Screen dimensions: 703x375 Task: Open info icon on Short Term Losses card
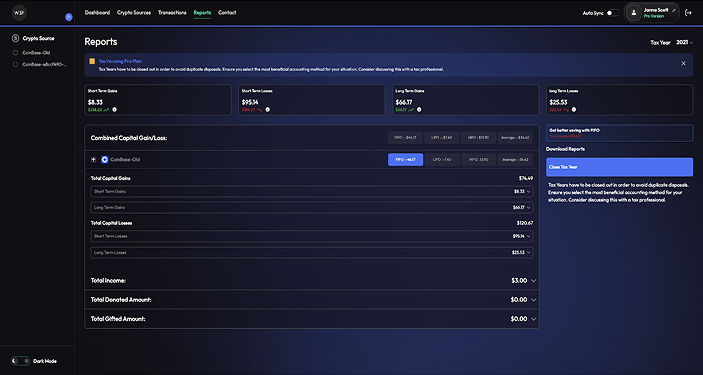pos(268,109)
